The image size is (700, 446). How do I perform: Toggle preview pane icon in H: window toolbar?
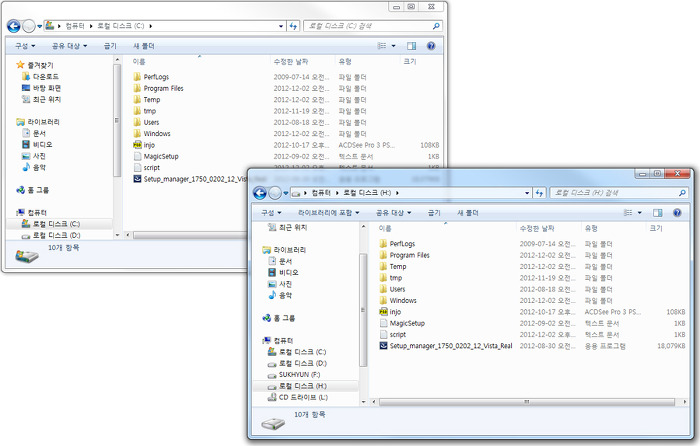tap(657, 213)
